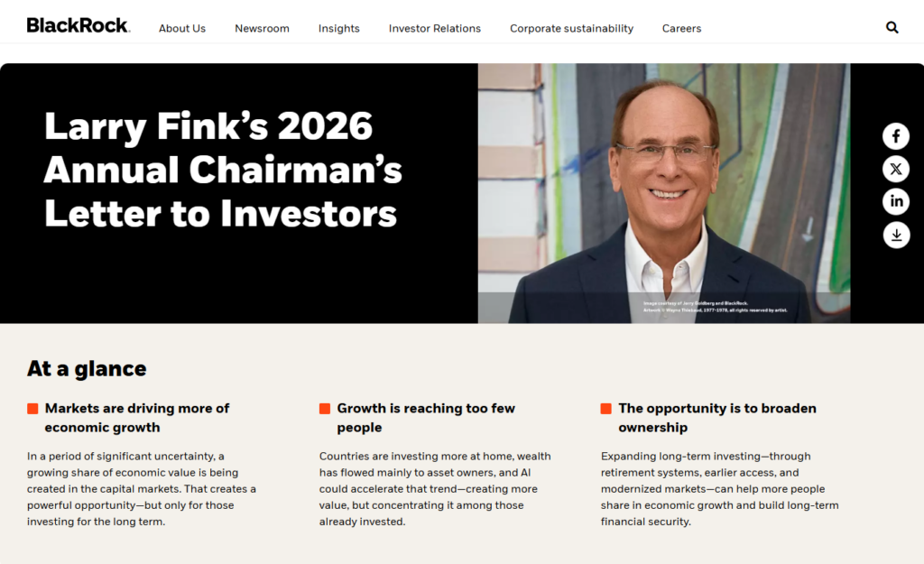
Task: Open the search magnifier icon
Action: 892,28
